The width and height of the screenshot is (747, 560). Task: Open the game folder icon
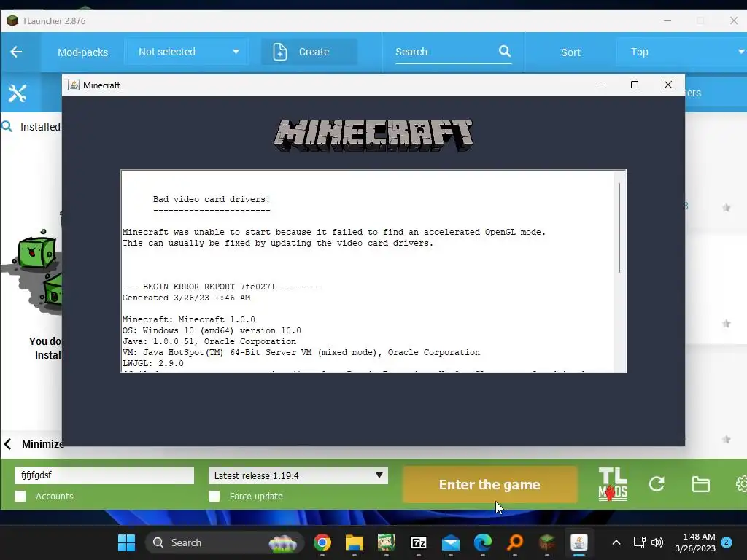pos(701,484)
